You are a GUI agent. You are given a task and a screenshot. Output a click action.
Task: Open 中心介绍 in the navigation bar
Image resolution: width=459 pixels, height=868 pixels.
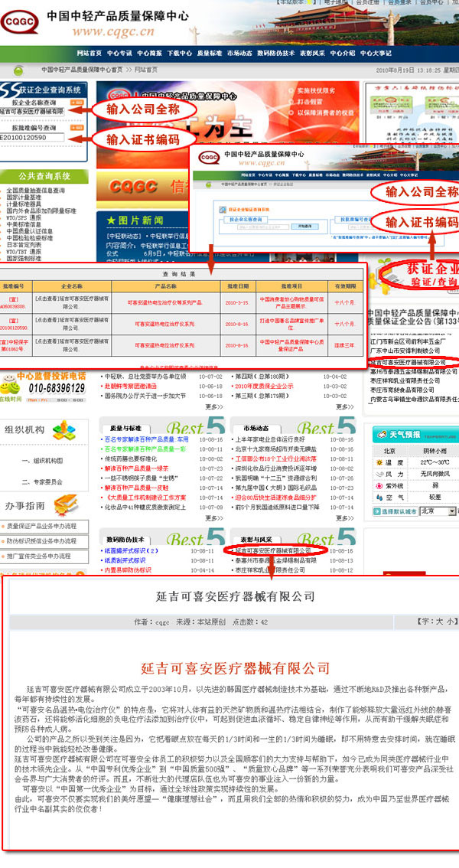coord(343,54)
